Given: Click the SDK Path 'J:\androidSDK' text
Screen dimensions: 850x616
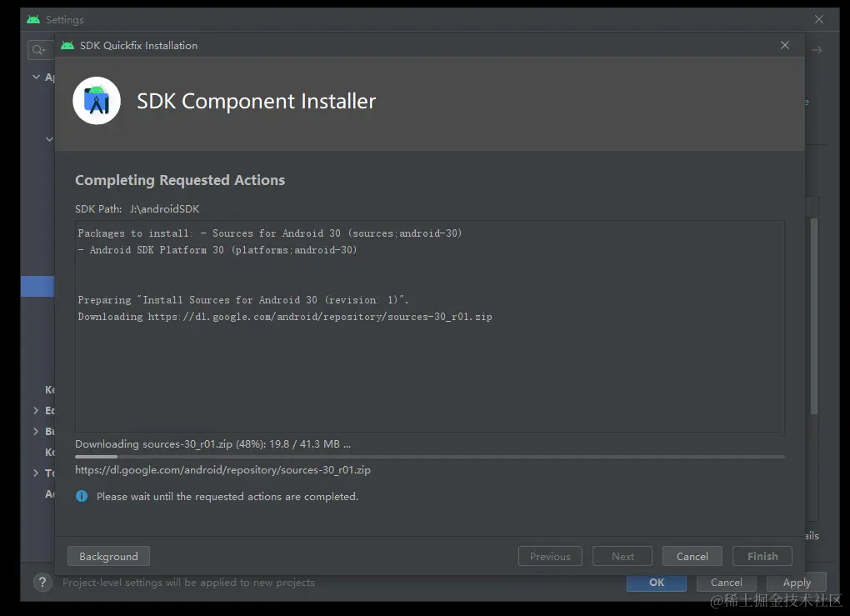Looking at the screenshot, I should [x=165, y=208].
